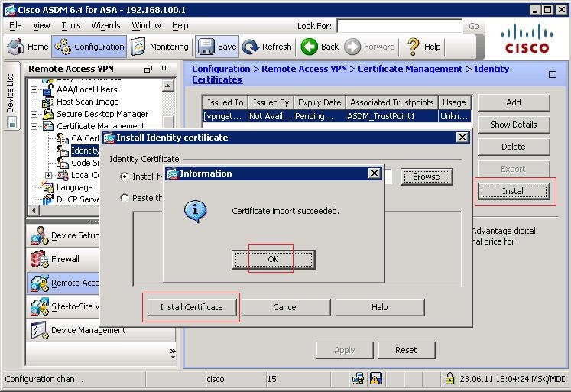
Task: Follow Certificate Management breadcrumb link
Action: (410, 69)
